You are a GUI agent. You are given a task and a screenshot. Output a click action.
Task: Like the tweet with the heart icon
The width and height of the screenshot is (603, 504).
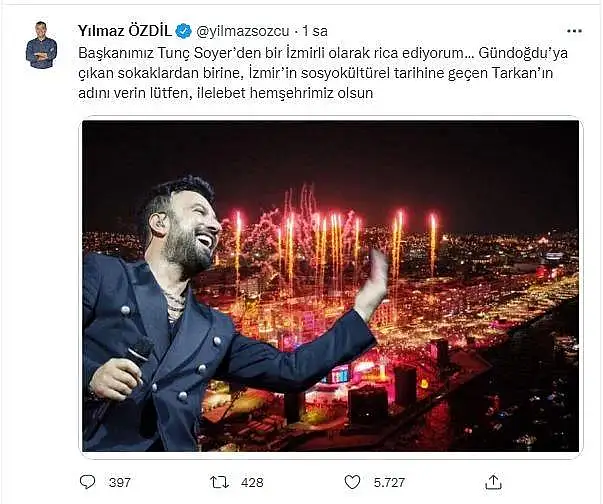click(352, 482)
